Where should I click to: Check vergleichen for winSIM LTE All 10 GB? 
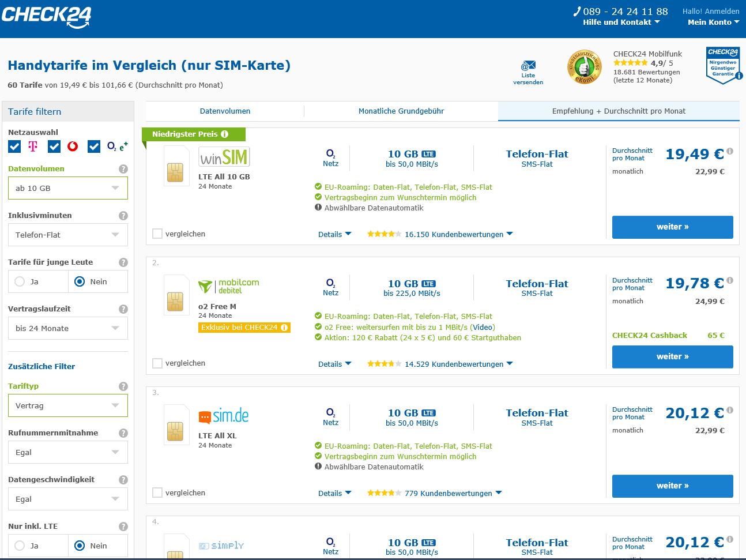(x=157, y=234)
